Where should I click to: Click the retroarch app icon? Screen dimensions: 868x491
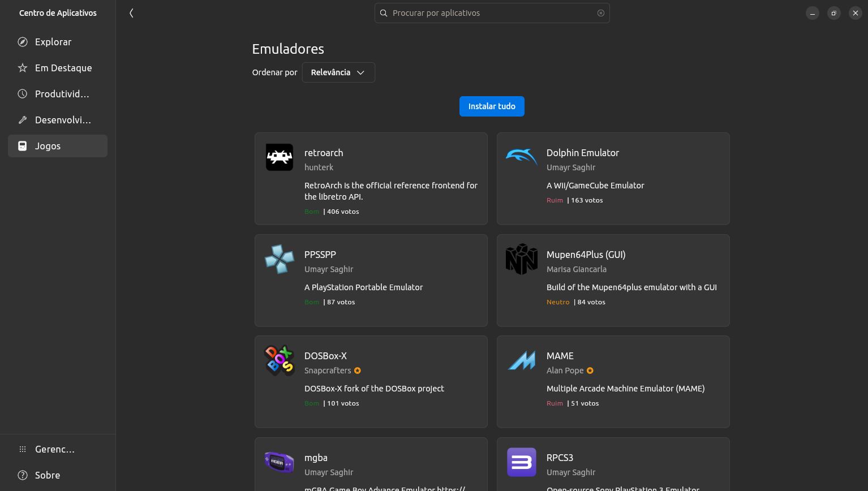click(280, 157)
